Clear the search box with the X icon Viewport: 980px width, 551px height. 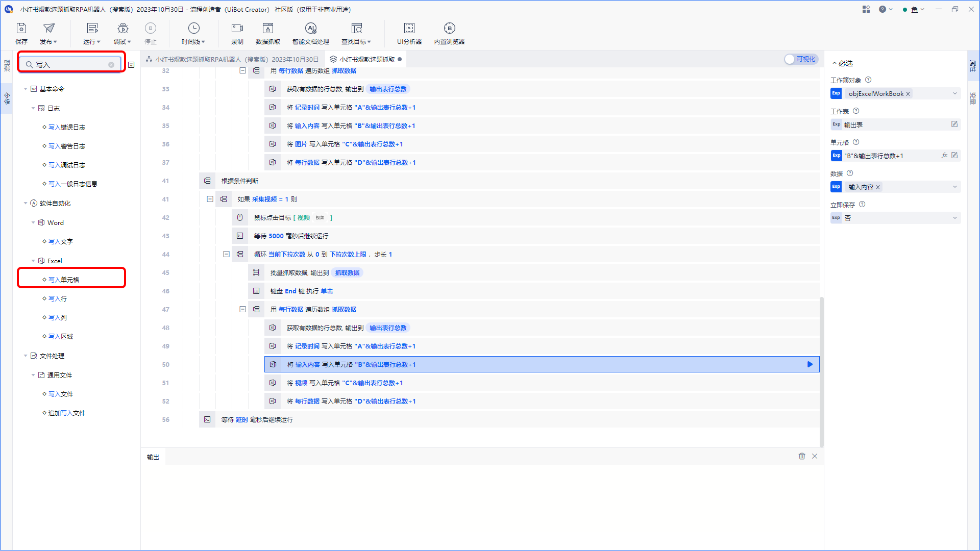111,65
